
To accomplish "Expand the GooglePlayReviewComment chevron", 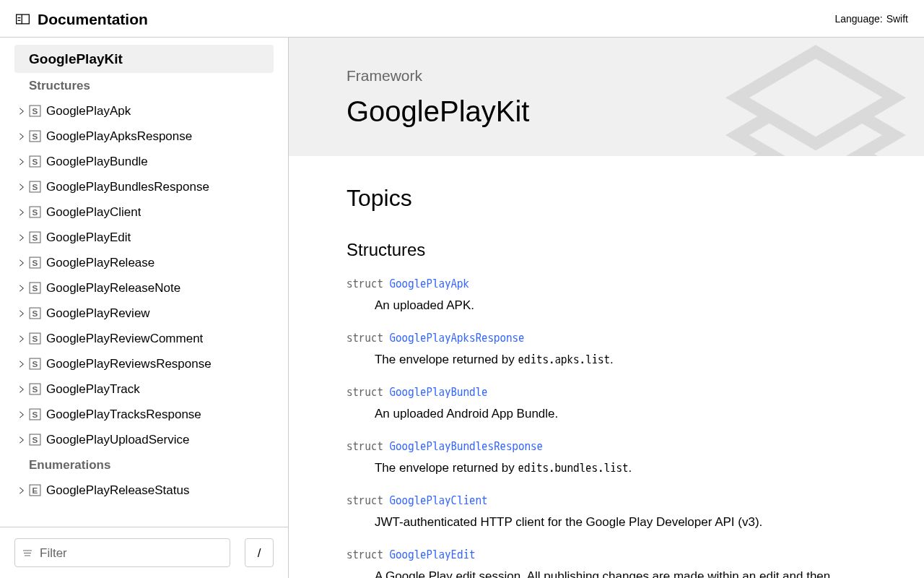I will tap(21, 339).
